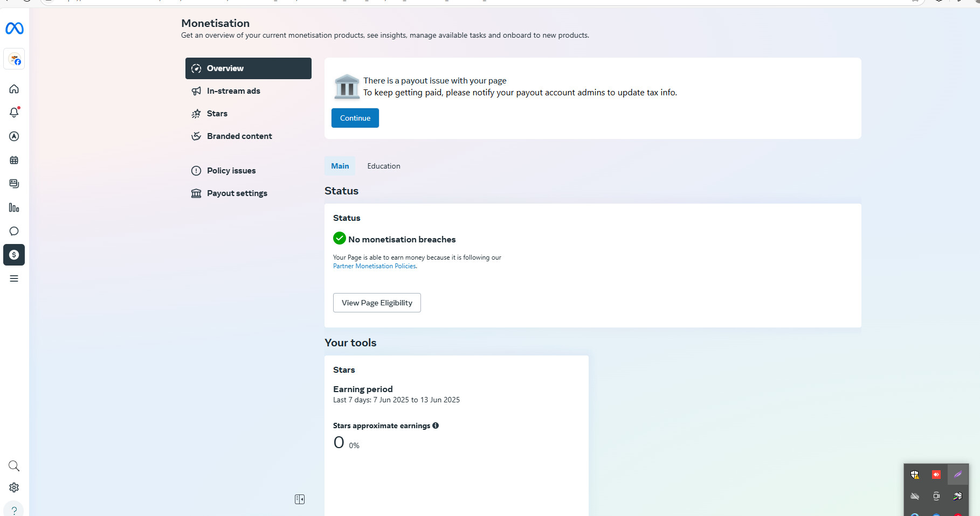Click View Page Eligibility button

click(x=377, y=303)
